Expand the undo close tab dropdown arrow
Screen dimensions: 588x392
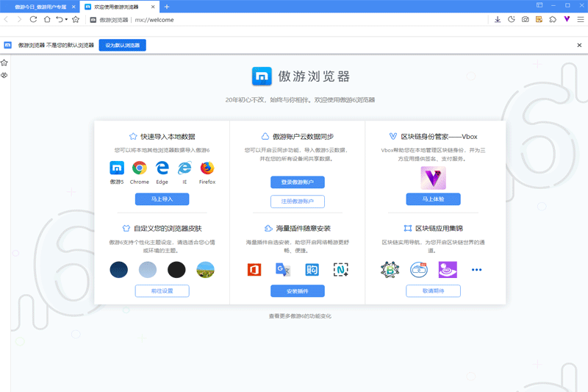point(66,20)
